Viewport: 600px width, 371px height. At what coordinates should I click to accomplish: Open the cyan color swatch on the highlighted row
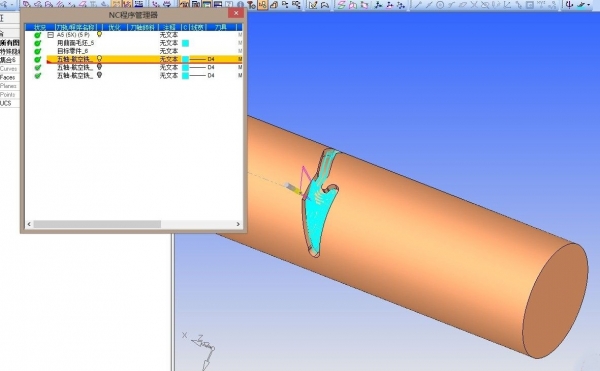point(186,59)
